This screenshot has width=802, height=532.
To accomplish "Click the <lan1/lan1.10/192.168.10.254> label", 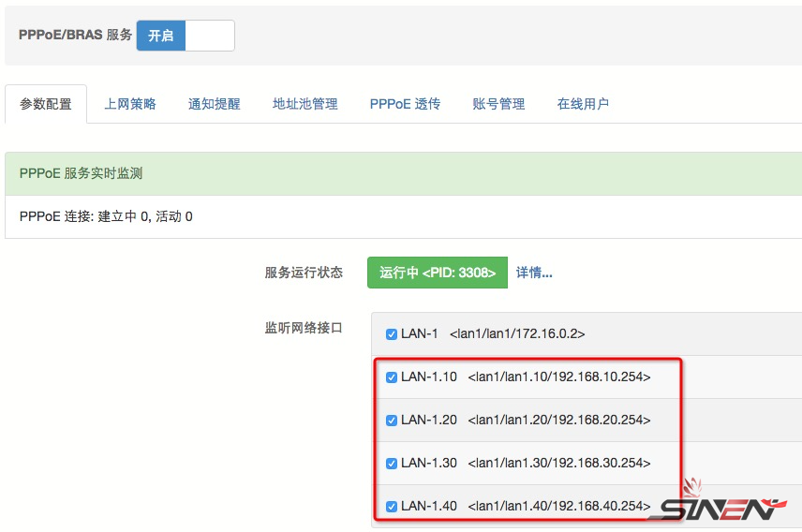I will [559, 377].
